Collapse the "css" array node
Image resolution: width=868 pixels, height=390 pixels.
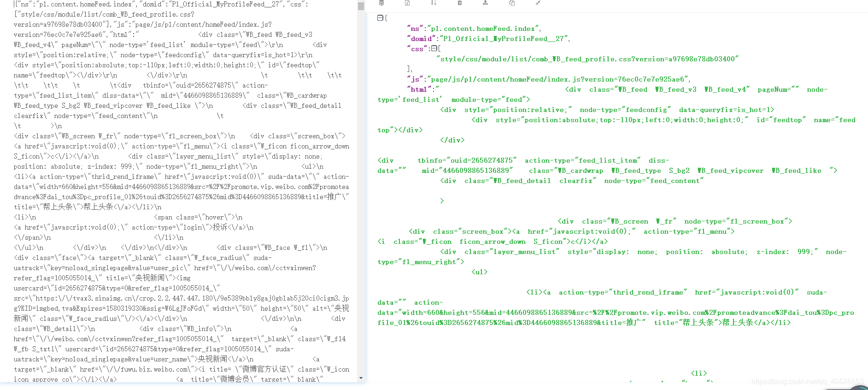tap(434, 48)
